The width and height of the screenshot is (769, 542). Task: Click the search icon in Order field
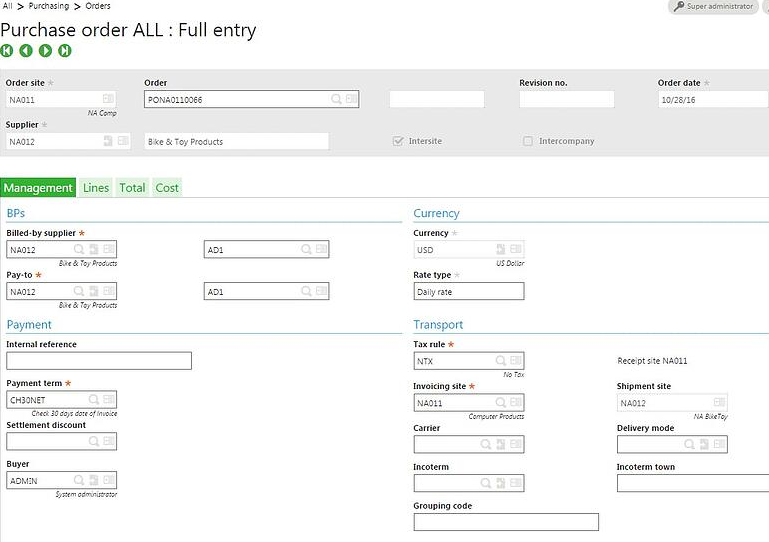pos(337,99)
